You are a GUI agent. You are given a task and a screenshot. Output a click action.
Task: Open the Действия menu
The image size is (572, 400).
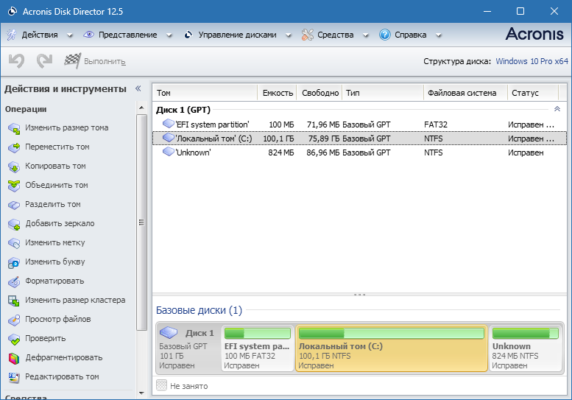tap(40, 35)
